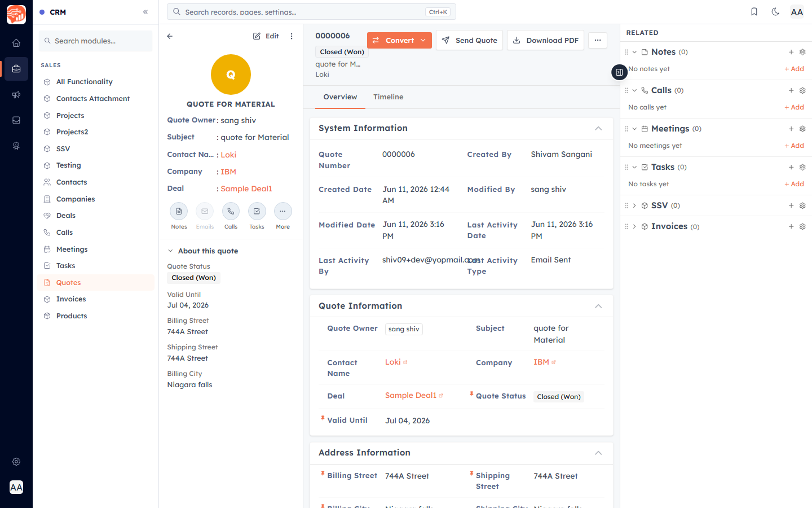Open Products in the sidebar
This screenshot has height=508, width=812.
[x=96, y=316]
